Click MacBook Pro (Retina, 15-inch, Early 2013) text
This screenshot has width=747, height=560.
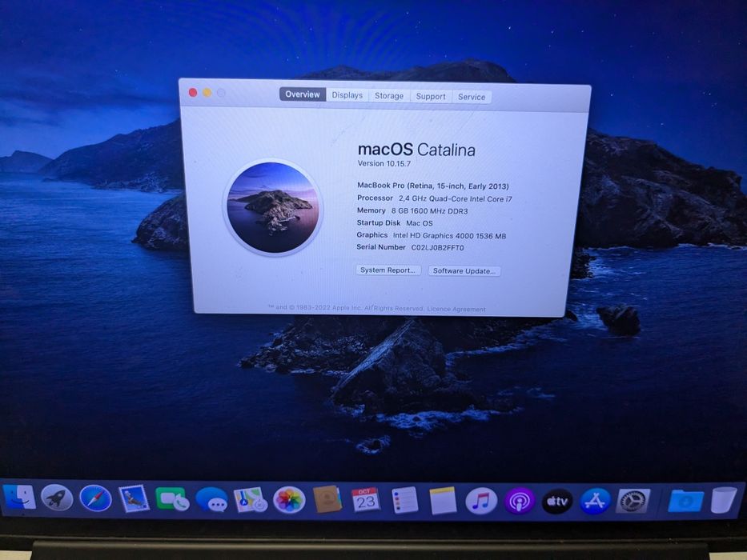[x=433, y=186]
